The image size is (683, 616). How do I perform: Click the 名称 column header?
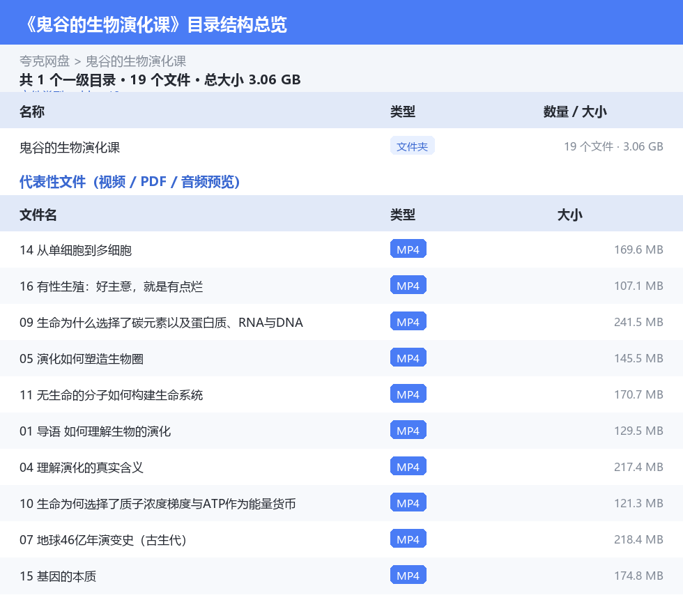pyautogui.click(x=32, y=111)
